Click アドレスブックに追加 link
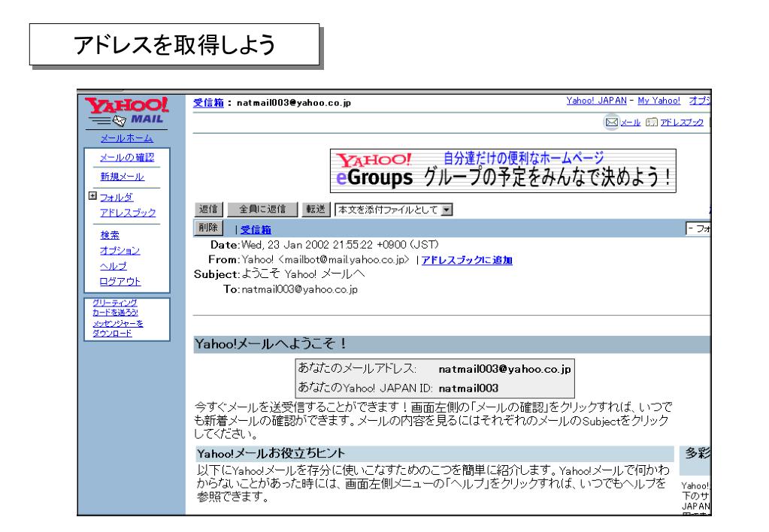 click(x=467, y=260)
